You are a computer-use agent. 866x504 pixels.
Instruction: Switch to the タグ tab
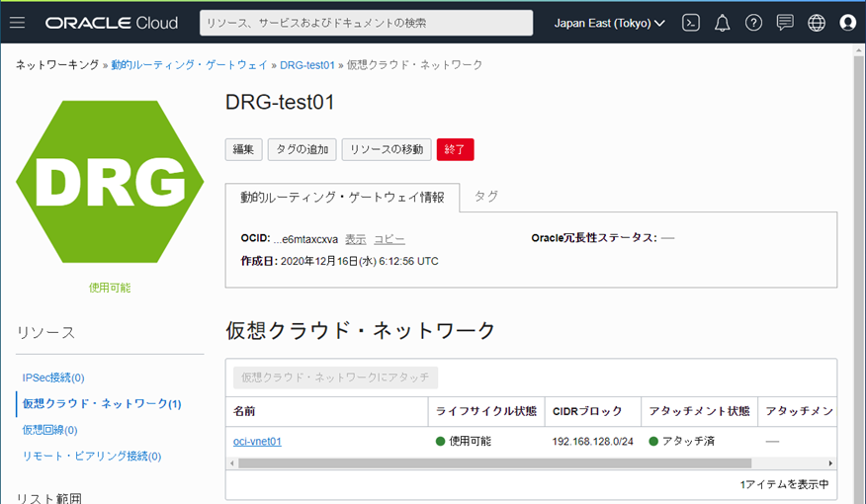[x=486, y=197]
